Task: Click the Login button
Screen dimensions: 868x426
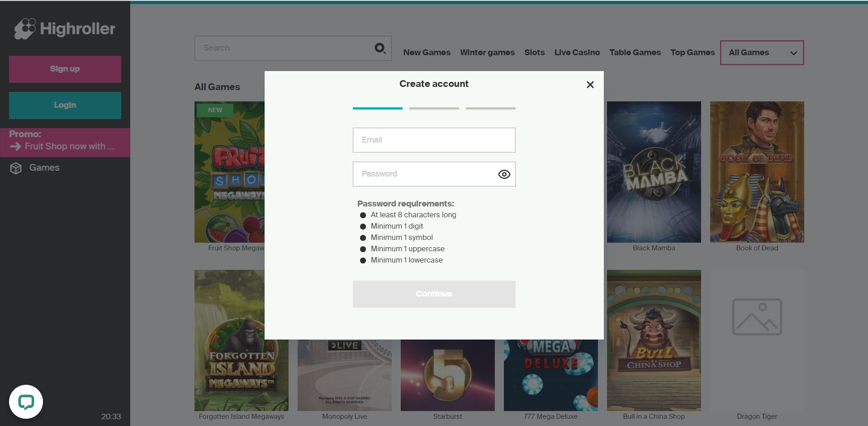Action: pos(65,105)
